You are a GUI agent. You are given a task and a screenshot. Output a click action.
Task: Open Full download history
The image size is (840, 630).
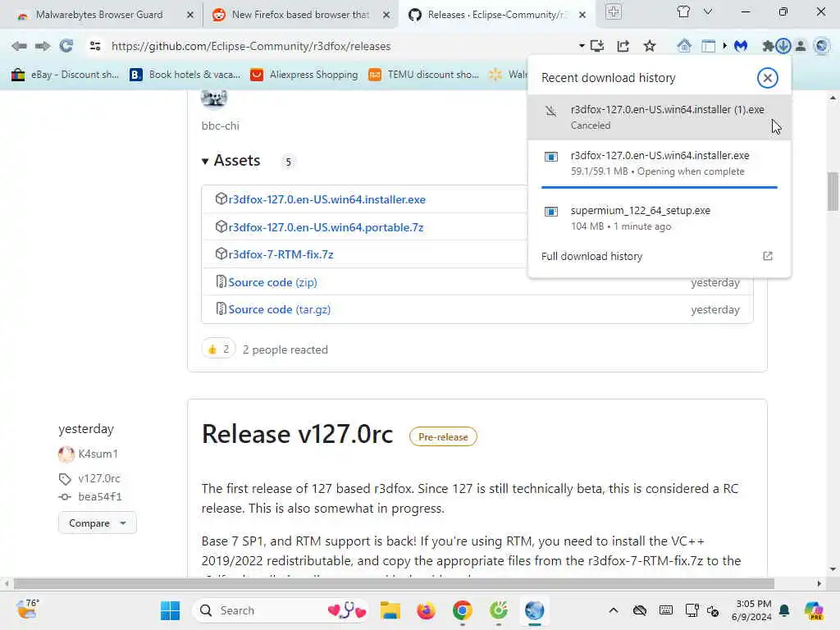tap(659, 256)
